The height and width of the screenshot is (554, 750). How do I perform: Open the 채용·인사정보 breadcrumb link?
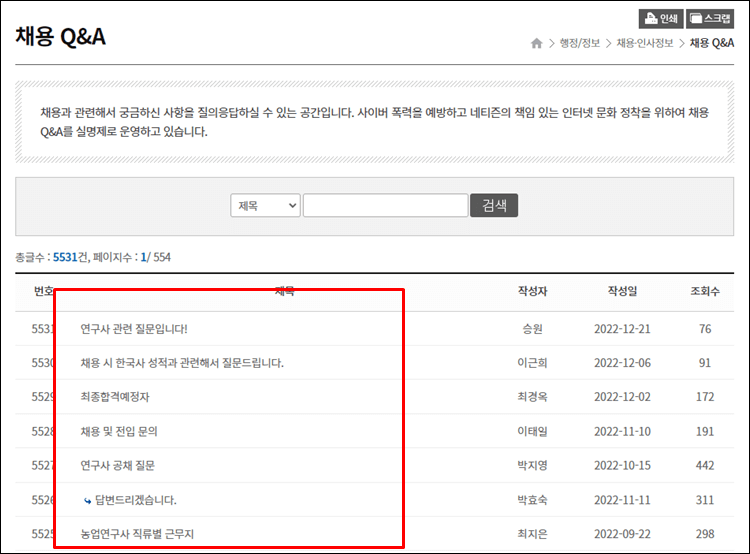pyautogui.click(x=645, y=44)
